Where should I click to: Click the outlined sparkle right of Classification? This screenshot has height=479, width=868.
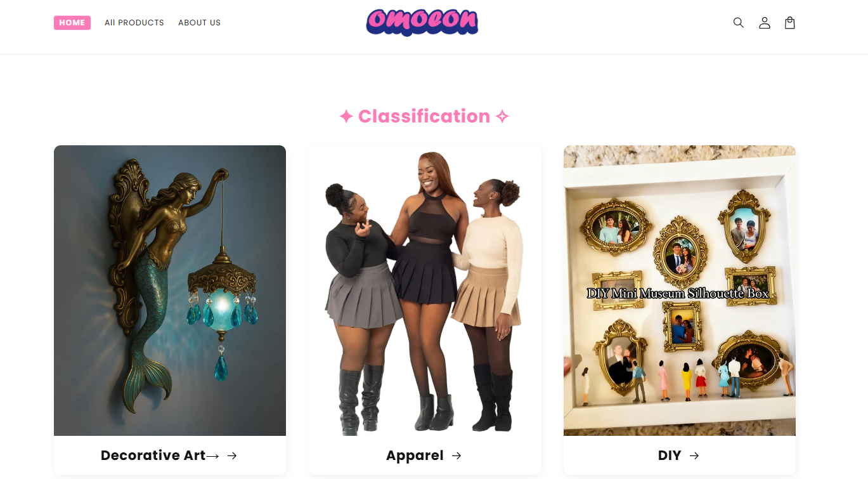tap(502, 117)
